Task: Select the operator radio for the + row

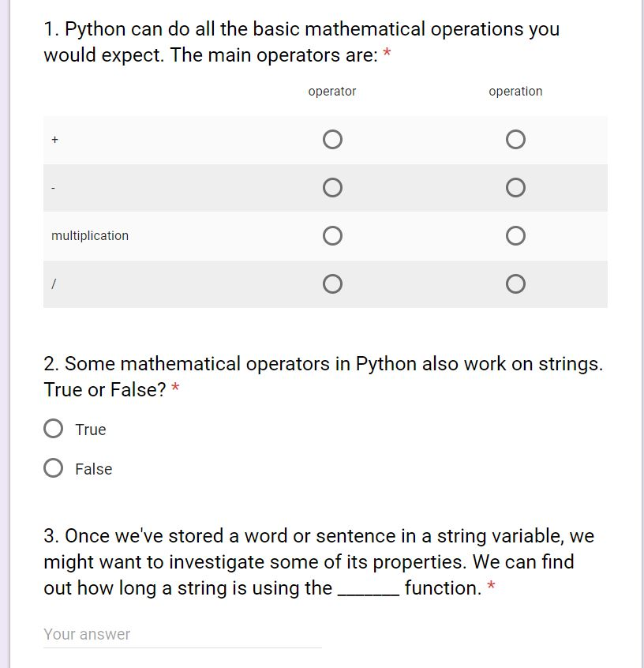Action: coord(332,140)
